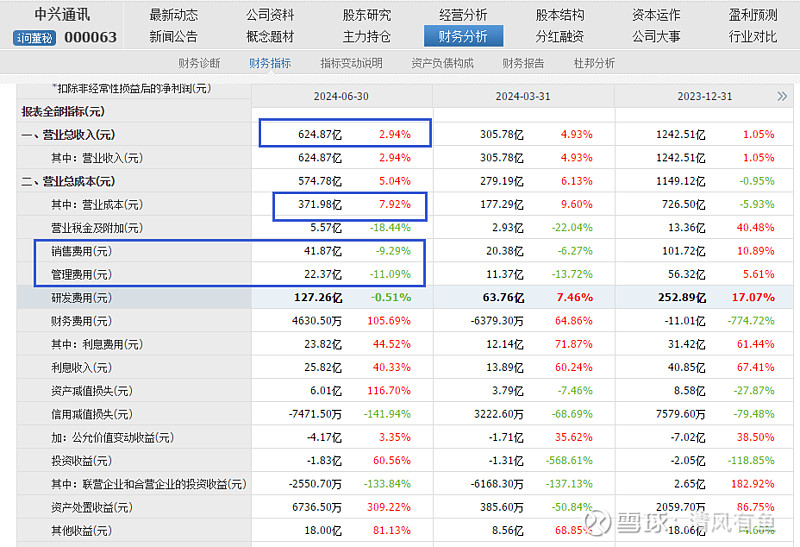Select the 营业税金及附加(元) row label

coord(97,228)
